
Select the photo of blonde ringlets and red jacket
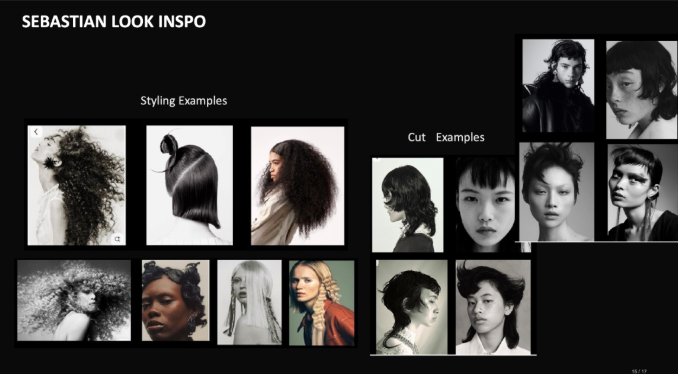click(x=322, y=303)
